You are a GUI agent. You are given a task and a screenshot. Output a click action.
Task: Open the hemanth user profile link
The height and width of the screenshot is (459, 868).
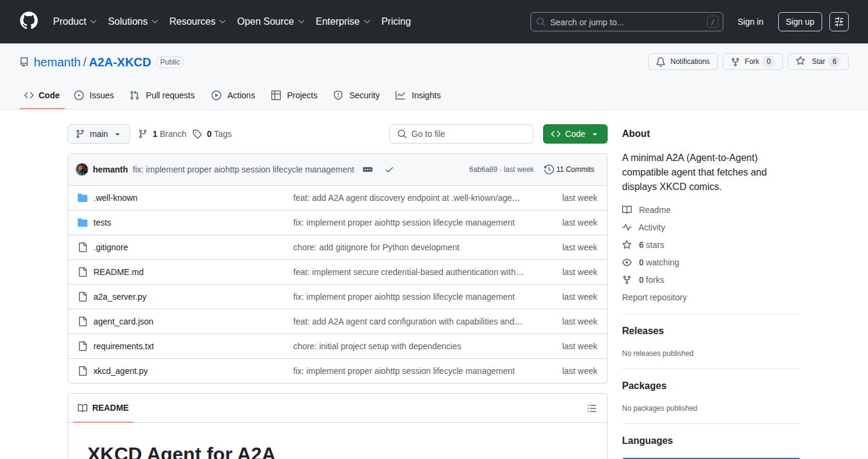click(57, 62)
